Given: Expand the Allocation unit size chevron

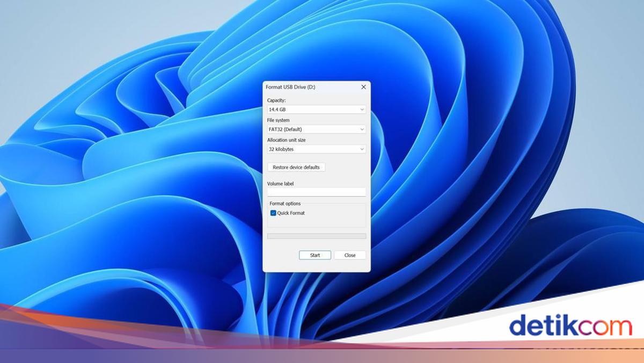Looking at the screenshot, I should pos(362,149).
